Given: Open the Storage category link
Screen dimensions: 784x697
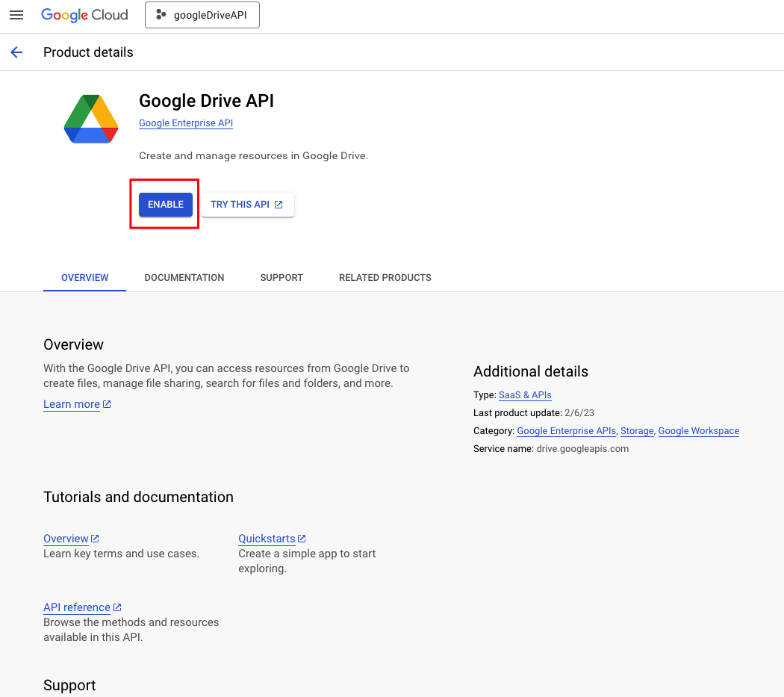Looking at the screenshot, I should (x=637, y=431).
